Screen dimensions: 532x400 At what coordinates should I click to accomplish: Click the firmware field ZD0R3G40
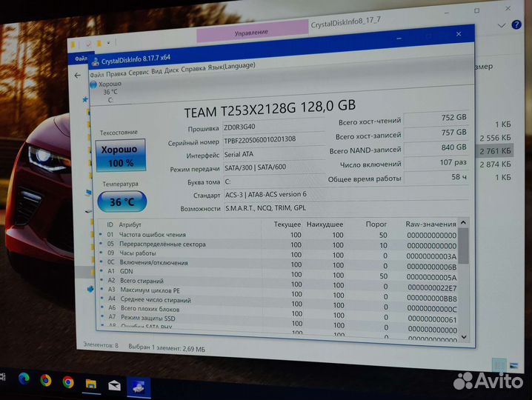click(x=274, y=127)
